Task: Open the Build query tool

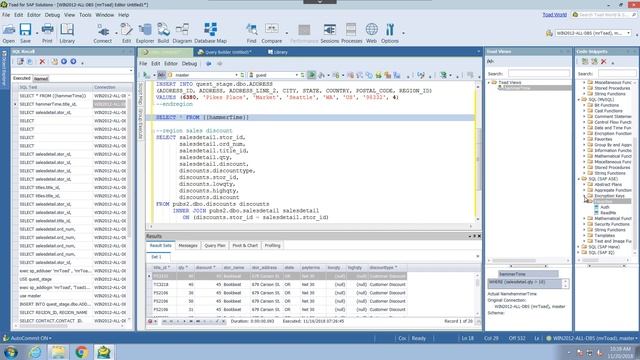Action: [163, 33]
